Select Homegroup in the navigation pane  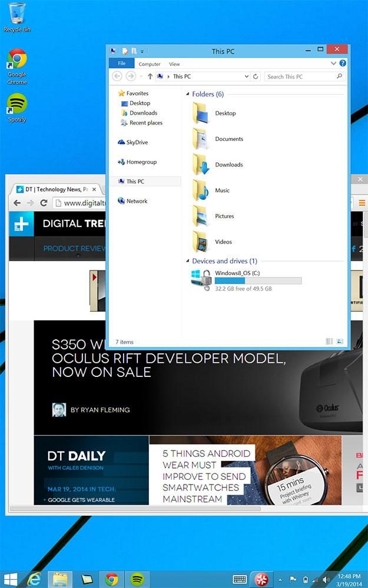pyautogui.click(x=137, y=162)
